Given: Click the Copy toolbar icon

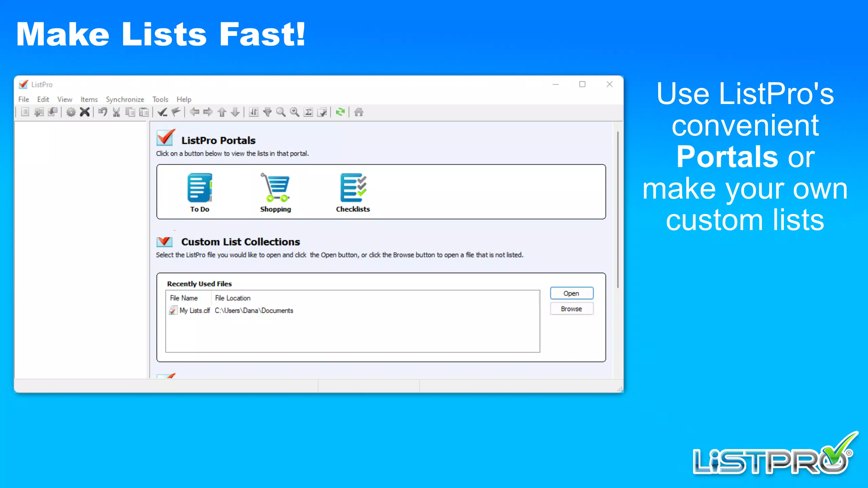Looking at the screenshot, I should pyautogui.click(x=130, y=112).
